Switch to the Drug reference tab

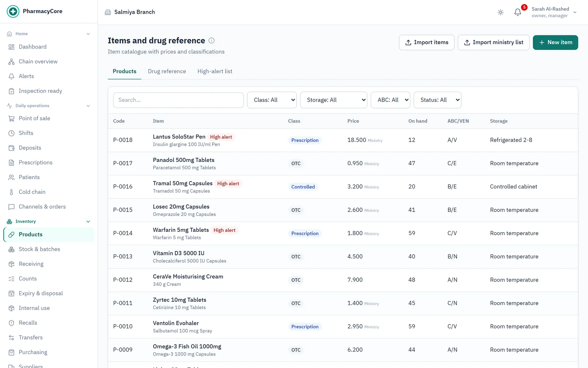point(167,71)
